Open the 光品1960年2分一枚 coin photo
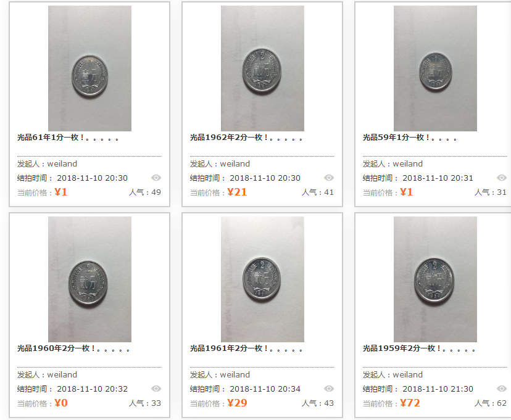This screenshot has height=420, width=511. [x=89, y=279]
